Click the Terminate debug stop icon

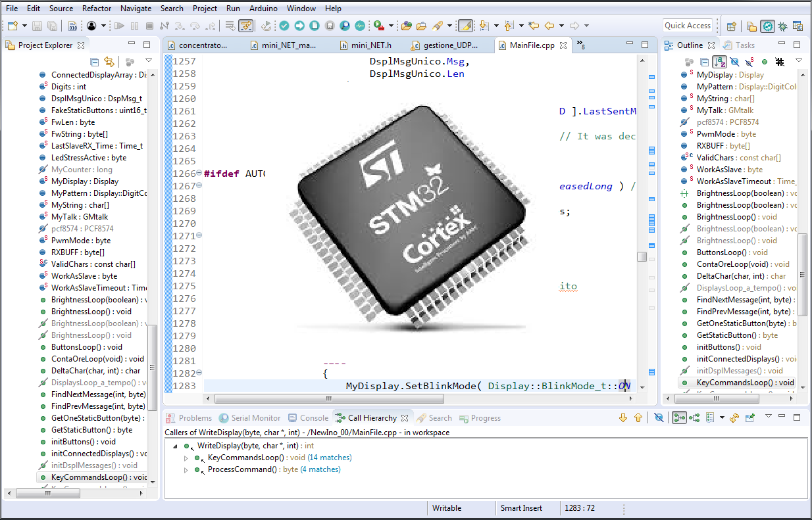tap(149, 26)
